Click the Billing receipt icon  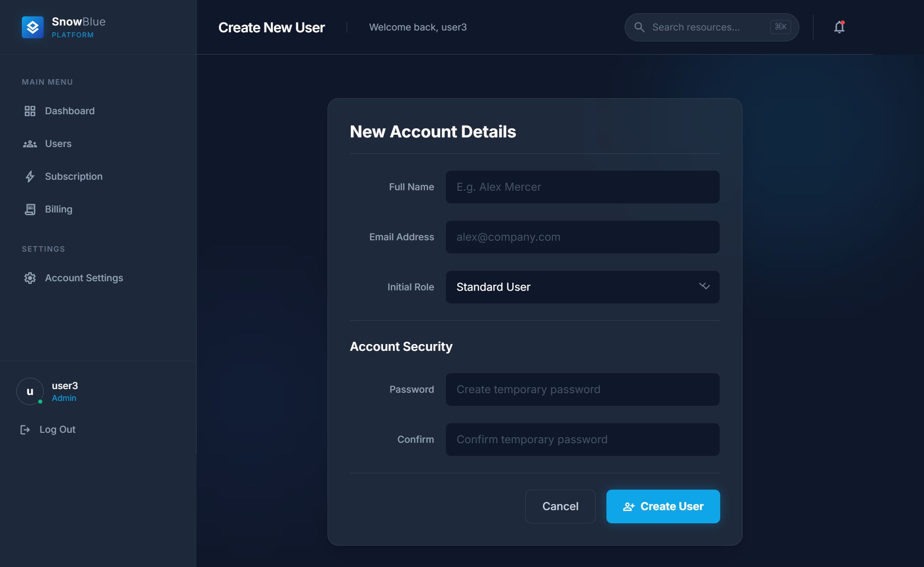(x=30, y=209)
